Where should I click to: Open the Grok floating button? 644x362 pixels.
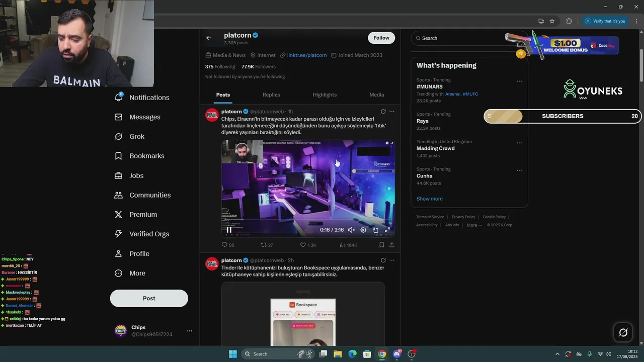pos(623,332)
